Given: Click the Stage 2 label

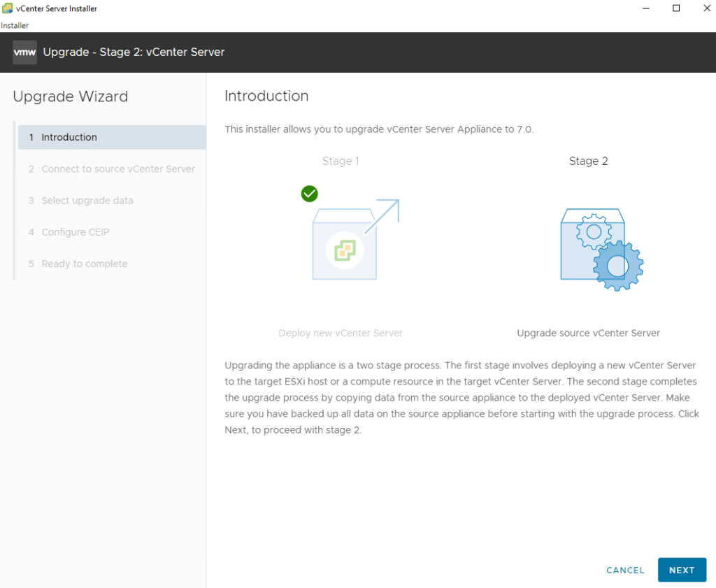Looking at the screenshot, I should [588, 161].
